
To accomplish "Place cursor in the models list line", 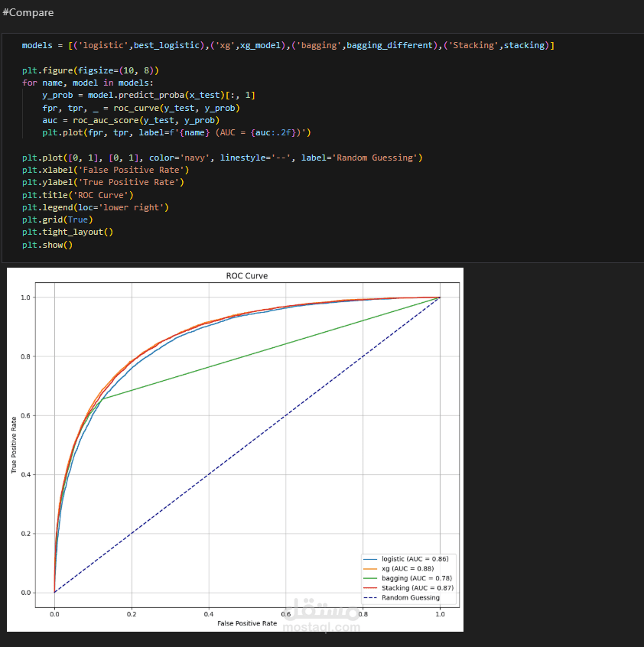I will coord(288,45).
